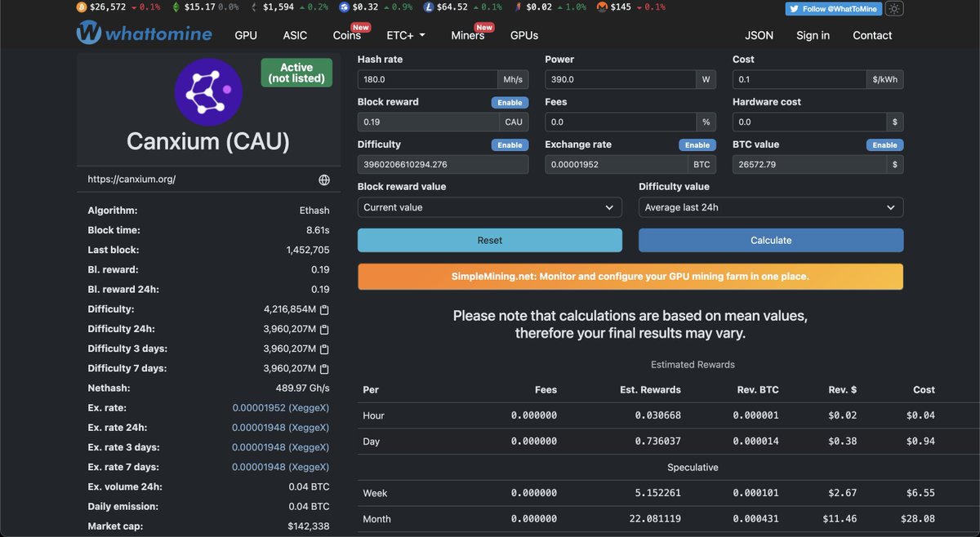980x537 pixels.
Task: Click the Last block value 1,452,705
Action: tap(308, 250)
